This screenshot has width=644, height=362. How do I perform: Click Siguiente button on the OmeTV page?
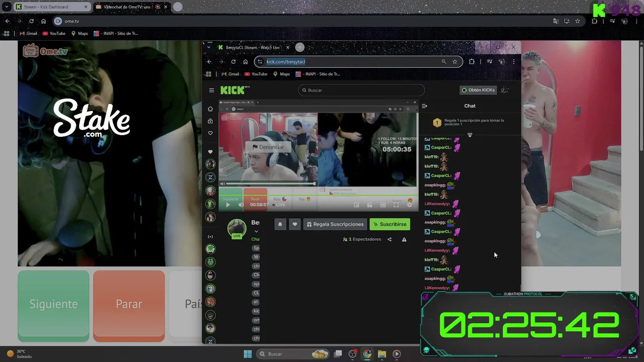click(53, 305)
